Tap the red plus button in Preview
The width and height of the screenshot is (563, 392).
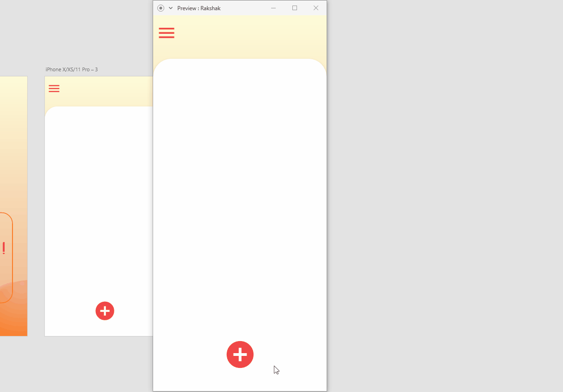(240, 355)
